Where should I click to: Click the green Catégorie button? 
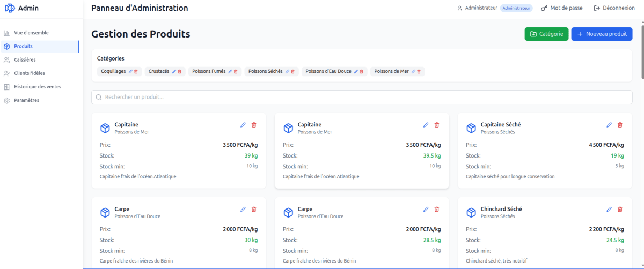click(x=546, y=34)
